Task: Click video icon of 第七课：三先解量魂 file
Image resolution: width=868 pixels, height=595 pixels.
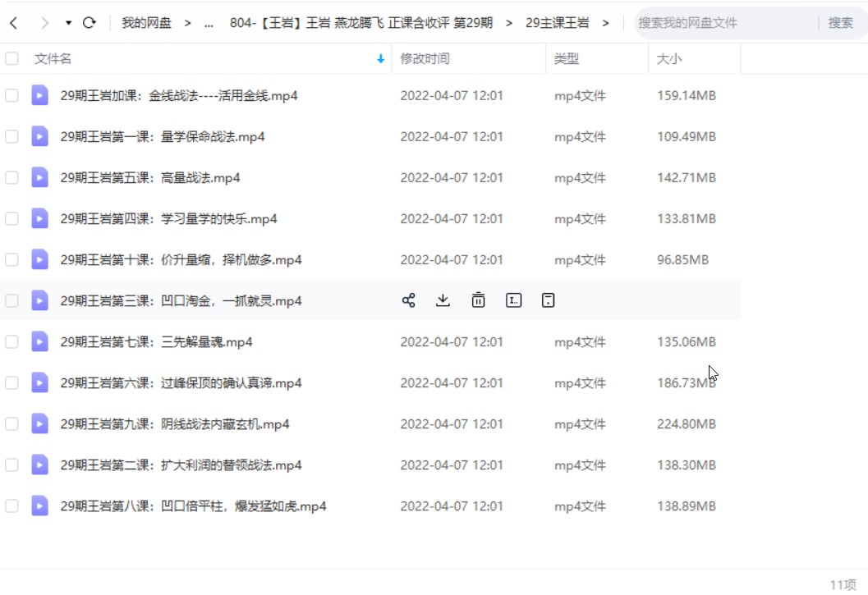Action: click(39, 341)
